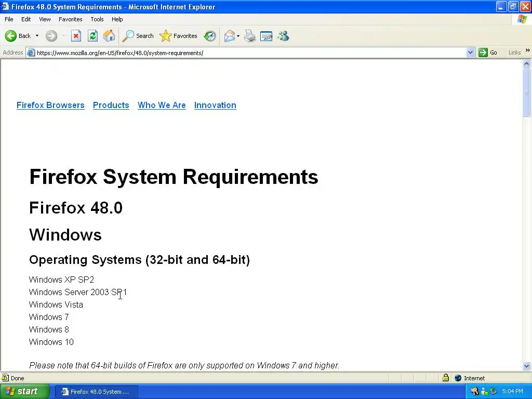This screenshot has height=399, width=532.
Task: Click the Windows 8 line
Action: tap(49, 329)
